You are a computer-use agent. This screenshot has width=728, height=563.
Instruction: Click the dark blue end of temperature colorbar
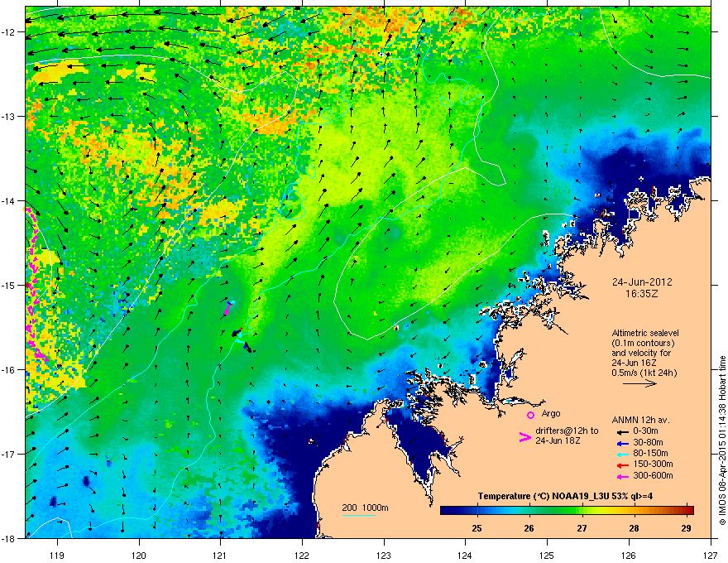click(448, 510)
